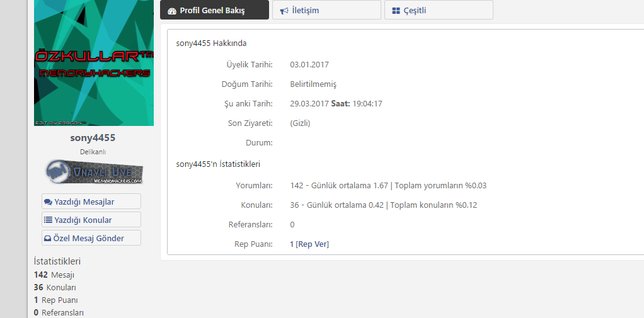Click the Belirtilmemiş birth date value
This screenshot has height=318, width=644.
coord(313,84)
